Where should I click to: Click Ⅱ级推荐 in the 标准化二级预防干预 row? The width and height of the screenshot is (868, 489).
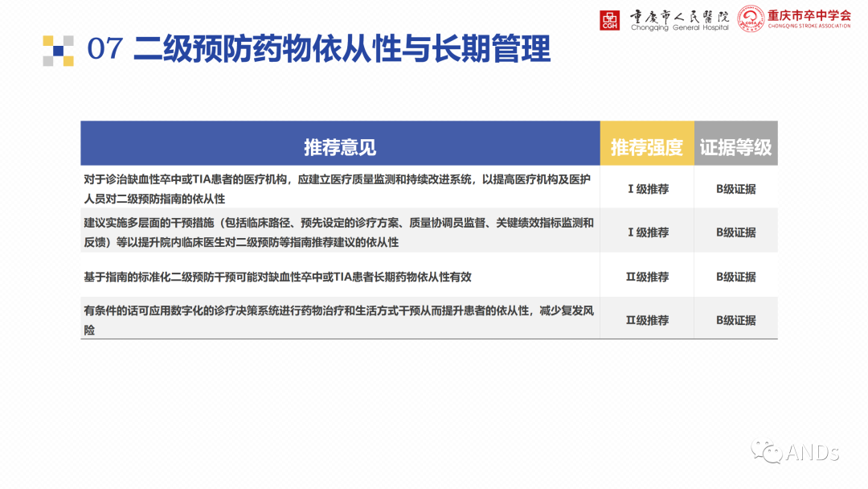point(647,277)
